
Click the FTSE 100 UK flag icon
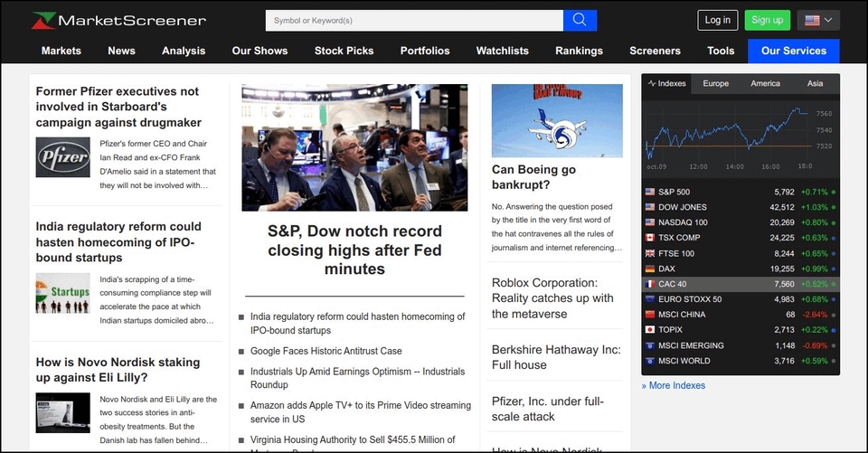tap(650, 253)
